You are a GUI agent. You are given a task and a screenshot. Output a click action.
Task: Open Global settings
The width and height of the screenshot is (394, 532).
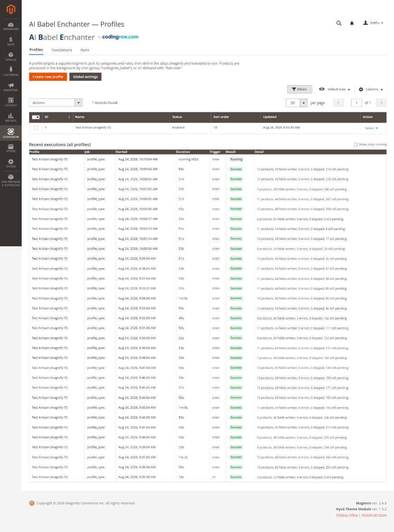(85, 77)
